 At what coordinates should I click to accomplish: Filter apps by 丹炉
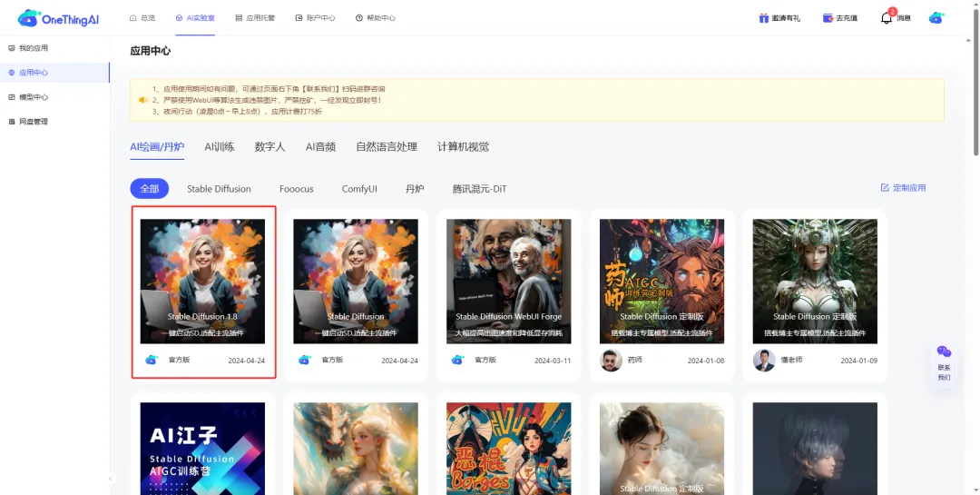pos(415,188)
